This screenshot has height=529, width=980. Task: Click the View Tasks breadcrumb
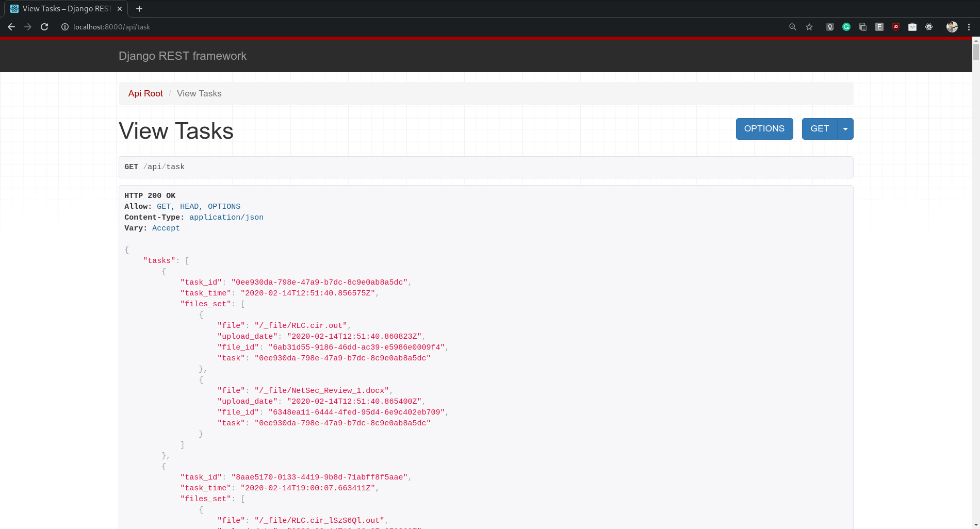pos(199,93)
